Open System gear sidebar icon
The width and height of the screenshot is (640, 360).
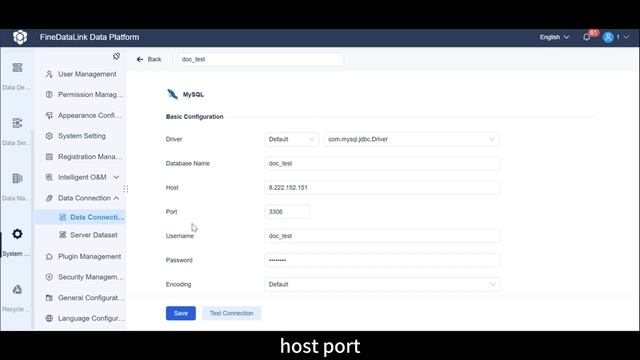pos(17,234)
